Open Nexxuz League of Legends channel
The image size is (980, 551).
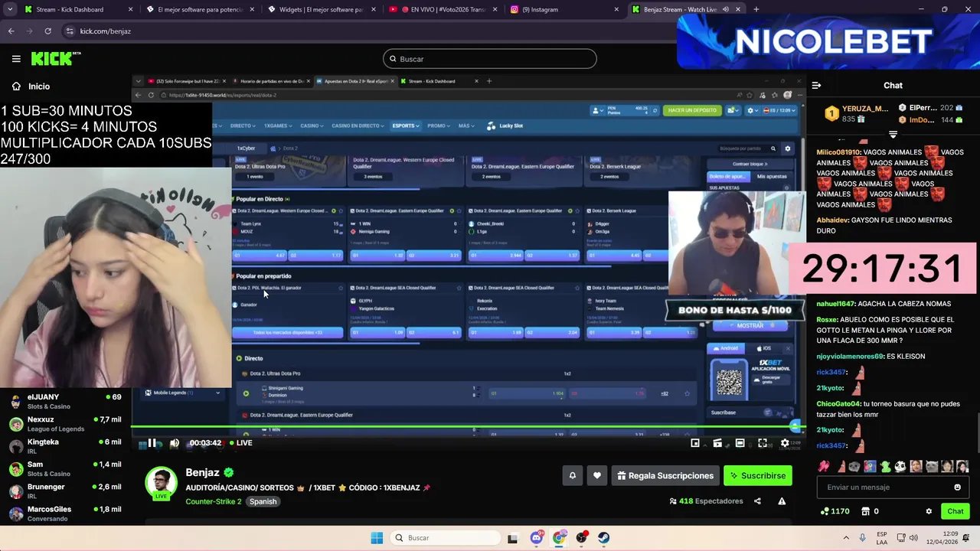(65, 424)
